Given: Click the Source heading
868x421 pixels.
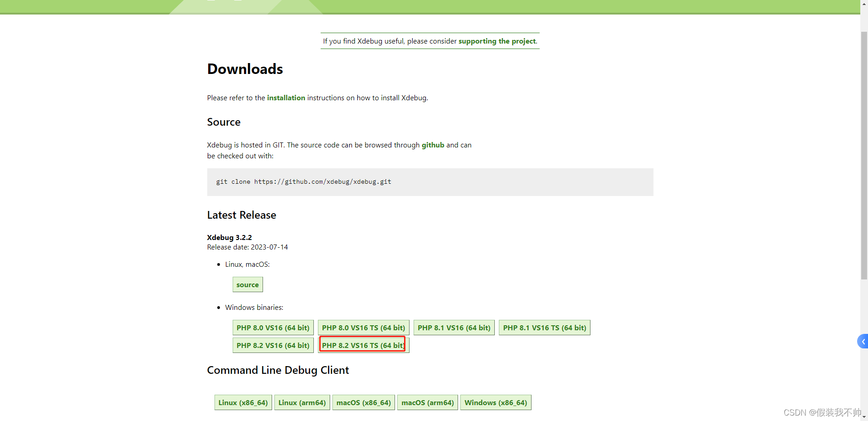Looking at the screenshot, I should (x=224, y=122).
